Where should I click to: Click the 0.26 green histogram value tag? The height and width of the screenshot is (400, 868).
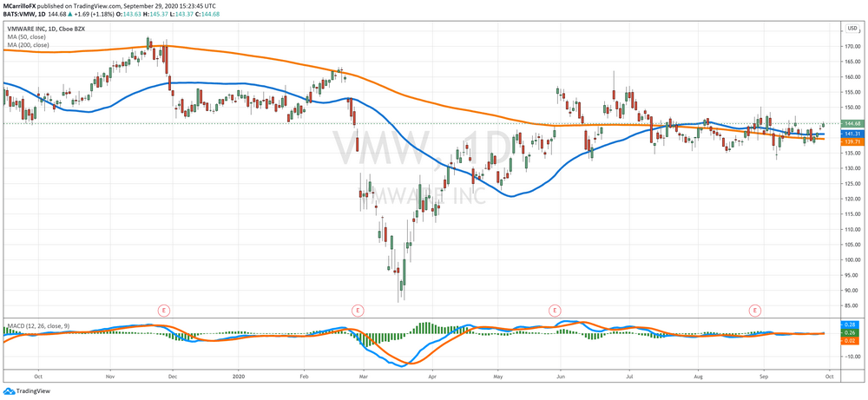point(852,332)
